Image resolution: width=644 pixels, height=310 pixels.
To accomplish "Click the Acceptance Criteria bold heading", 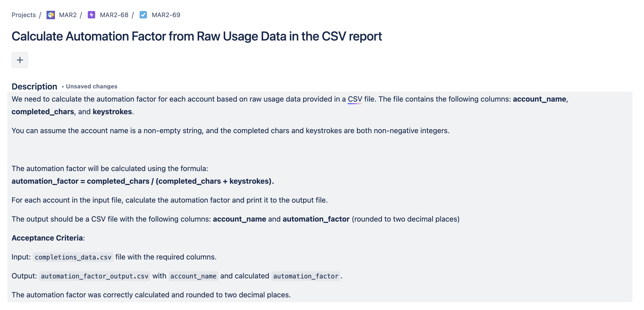I will click(47, 238).
